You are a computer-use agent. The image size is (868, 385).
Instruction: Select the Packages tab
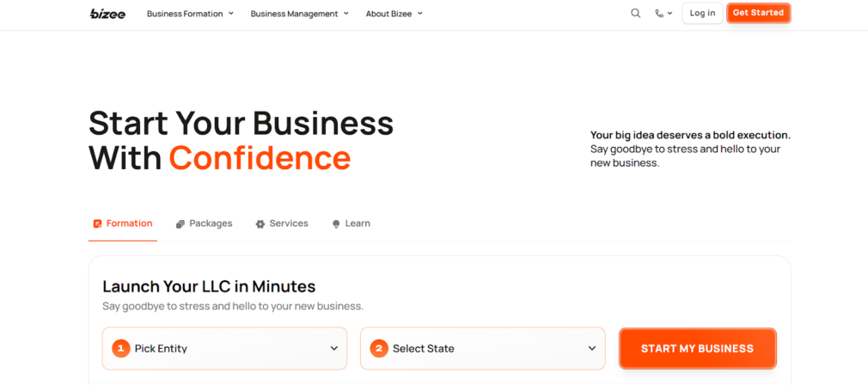[x=205, y=223]
